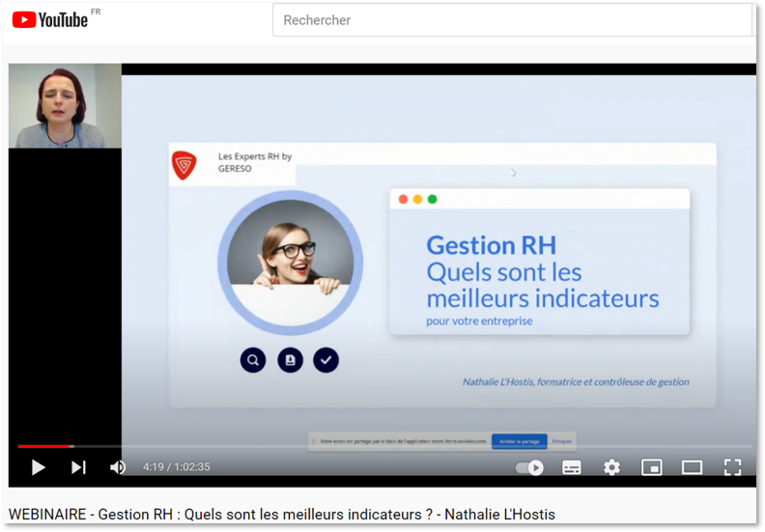Click the 'Masquer' link
The width and height of the screenshot is (765, 532).
[561, 441]
